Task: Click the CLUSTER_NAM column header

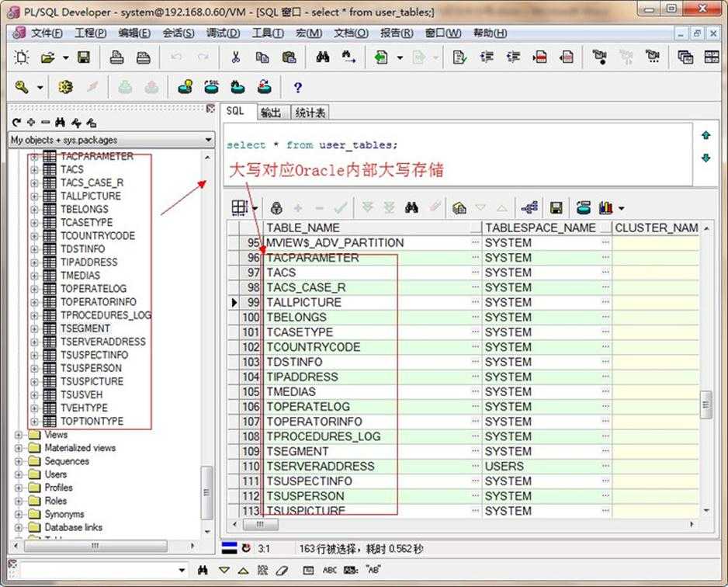Action: coord(656,228)
